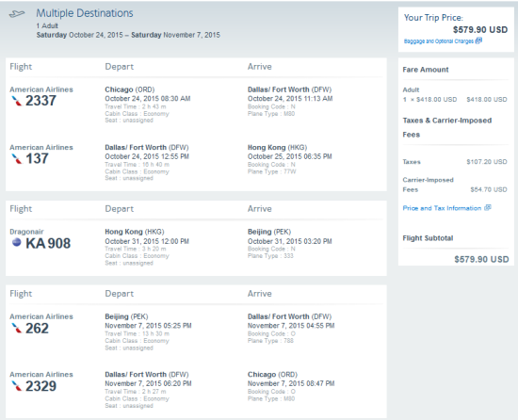Click the Multiple Destinations heading
Viewport: 518px width, 420px height.
pos(85,13)
